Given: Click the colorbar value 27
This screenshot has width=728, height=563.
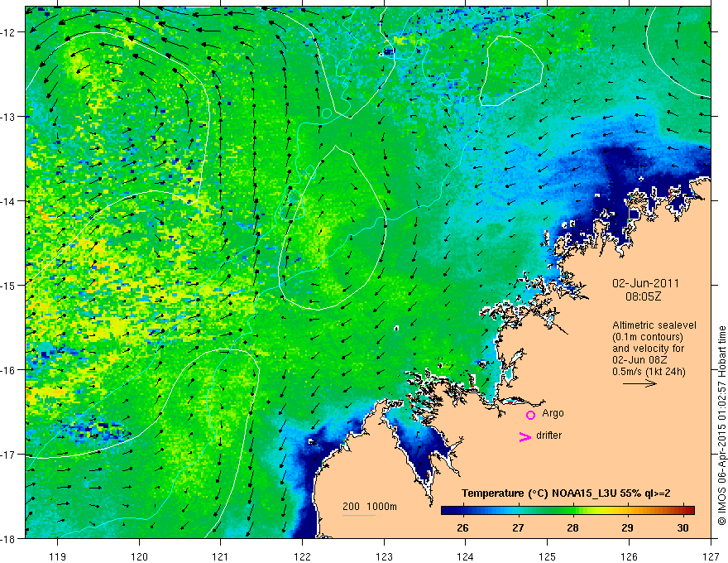Looking at the screenshot, I should coord(518,527).
